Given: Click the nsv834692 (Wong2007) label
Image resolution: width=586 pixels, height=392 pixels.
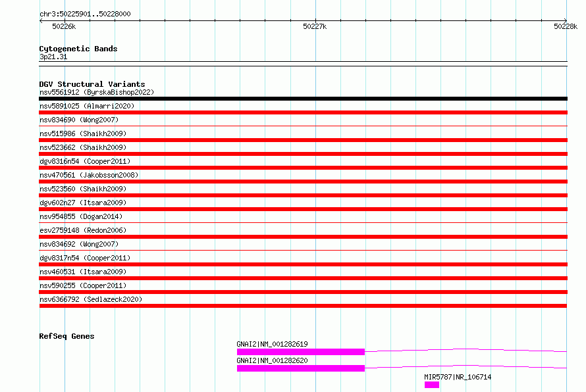Looking at the screenshot, I should coord(79,244).
